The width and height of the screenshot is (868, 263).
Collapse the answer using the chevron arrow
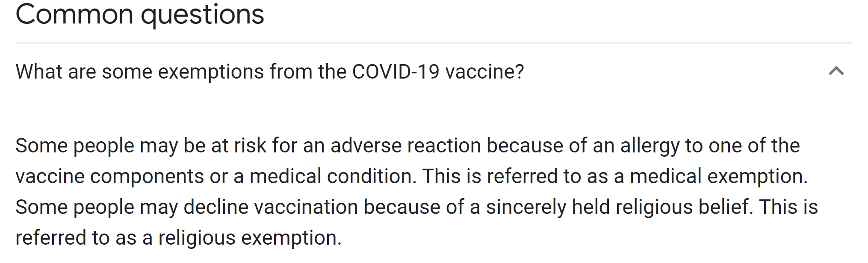click(x=836, y=71)
